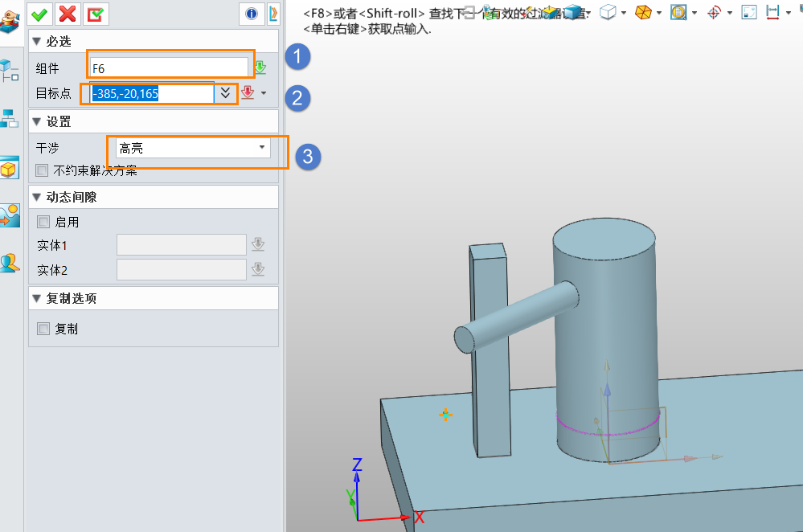Cancel the command with the red X
This screenshot has width=803, height=532.
tap(67, 14)
